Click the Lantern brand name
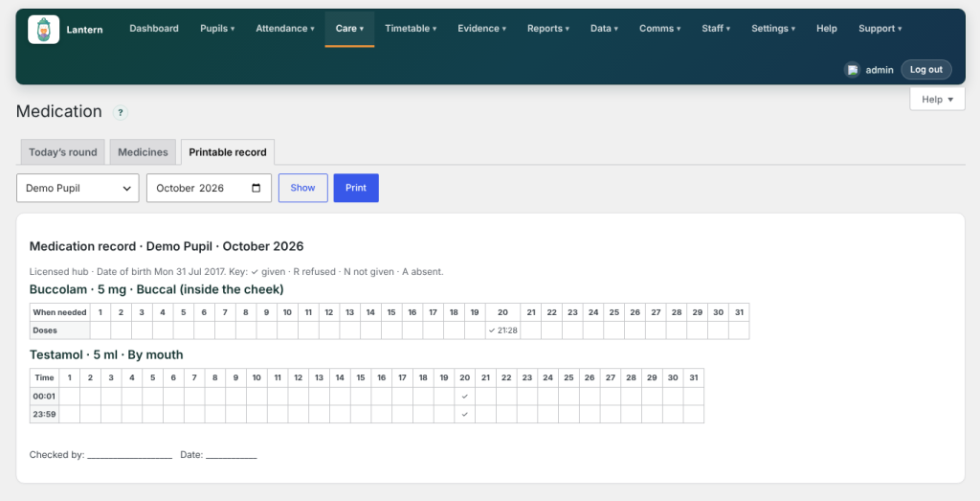 tap(84, 30)
